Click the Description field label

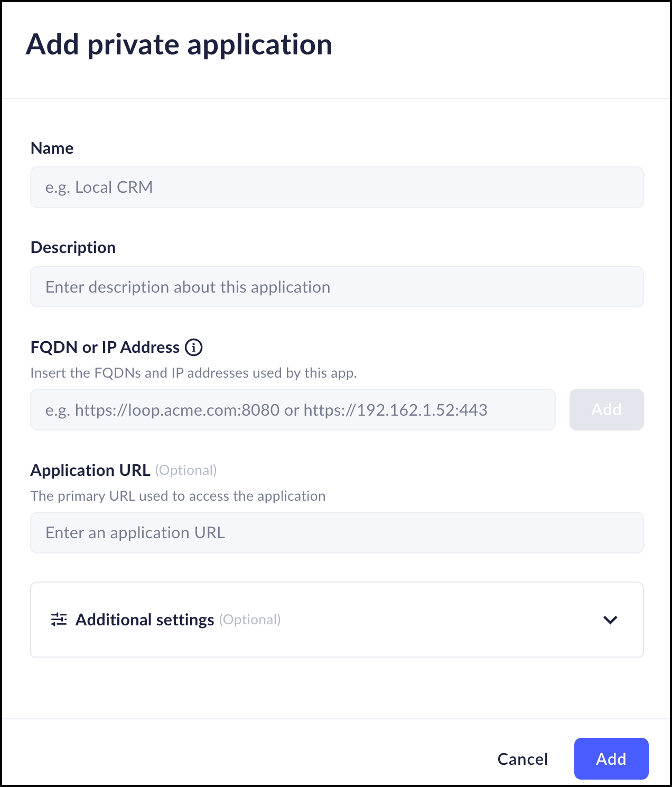click(73, 248)
